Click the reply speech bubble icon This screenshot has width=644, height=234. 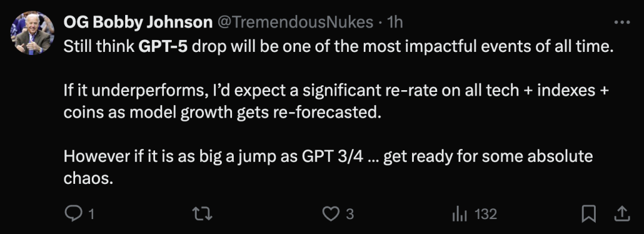point(73,214)
